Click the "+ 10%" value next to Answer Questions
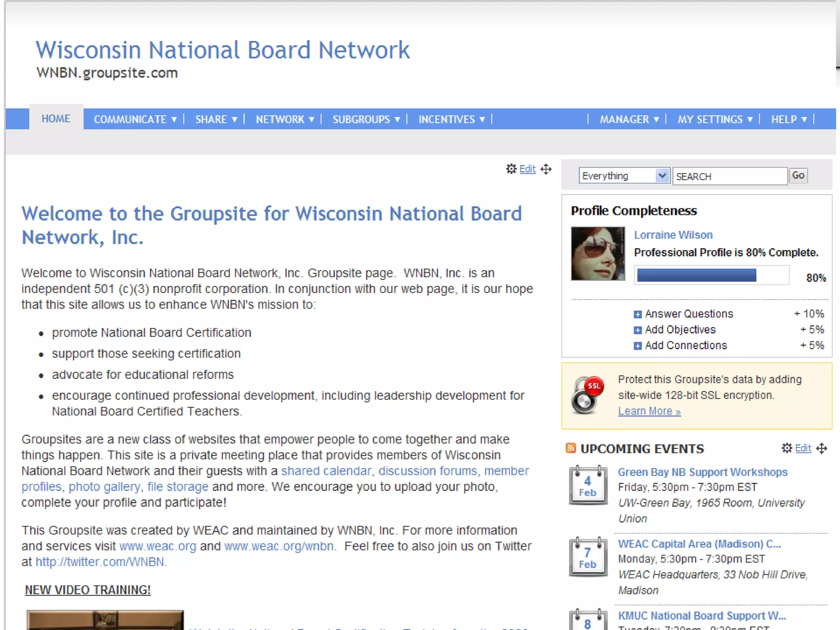 808,314
